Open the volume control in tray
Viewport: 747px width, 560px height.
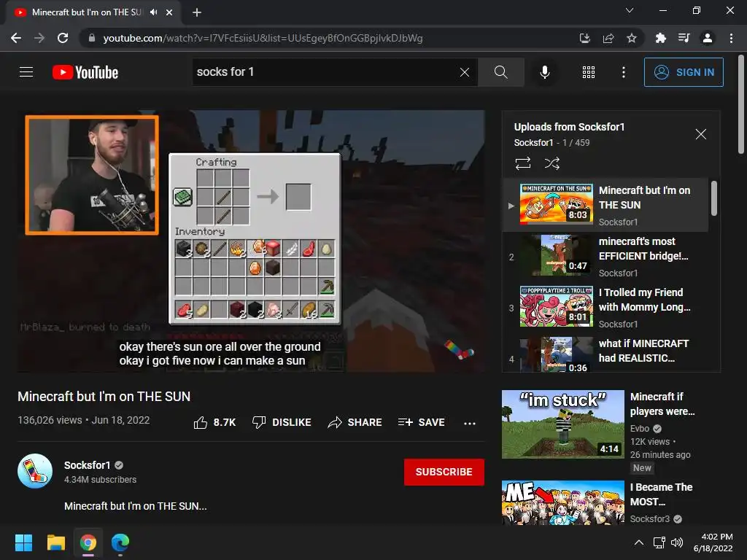click(x=677, y=542)
